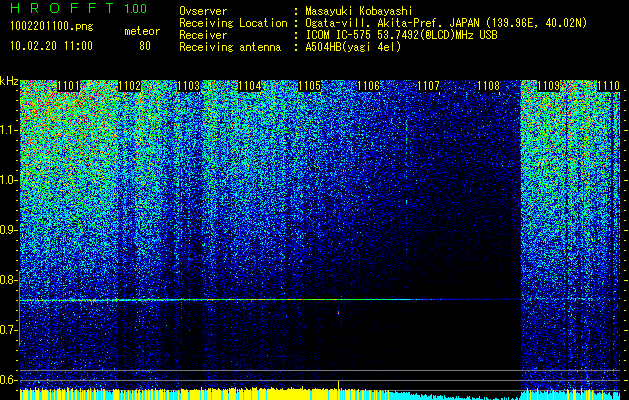Click the A504HB(yagi 4el) antenna text
Viewport: 629px width, 400px height.
click(x=353, y=47)
